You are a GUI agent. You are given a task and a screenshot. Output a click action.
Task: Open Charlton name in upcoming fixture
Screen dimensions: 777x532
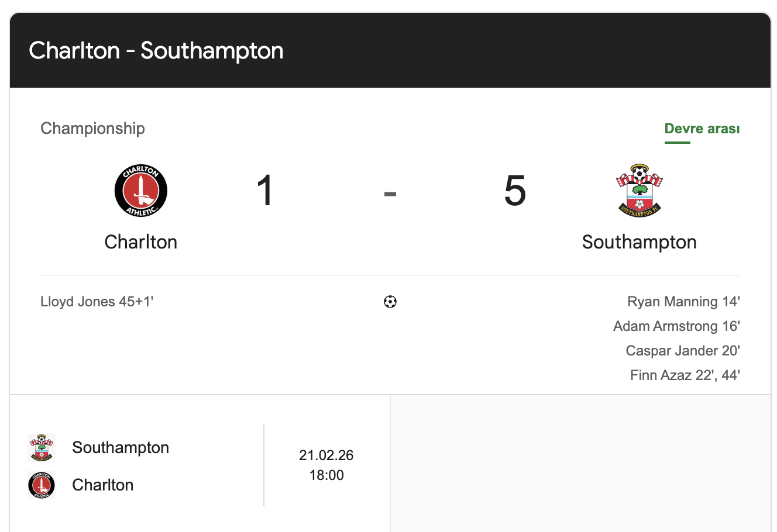(x=103, y=485)
